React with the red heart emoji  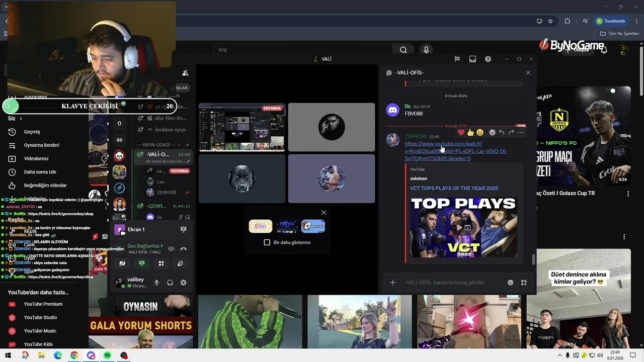461,132
